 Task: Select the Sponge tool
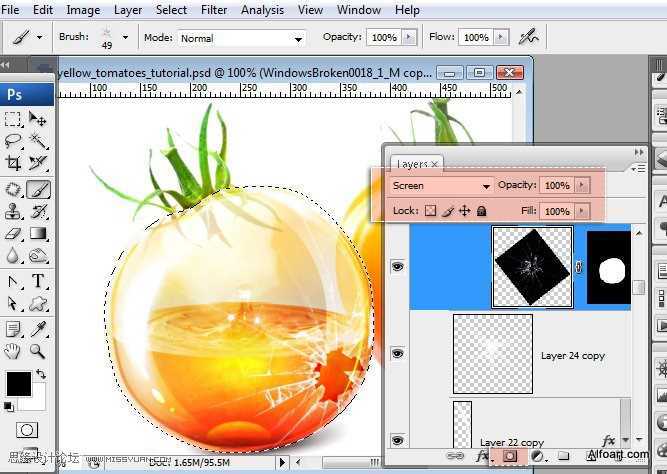pos(37,255)
